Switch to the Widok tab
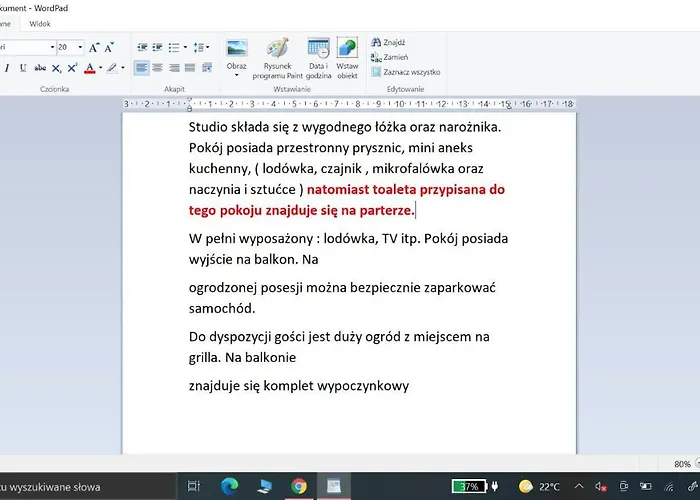700x500 pixels. [40, 24]
